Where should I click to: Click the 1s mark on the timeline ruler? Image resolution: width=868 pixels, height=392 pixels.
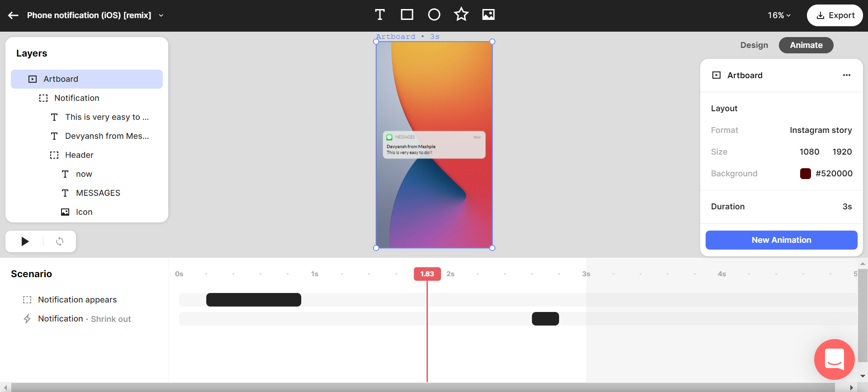(x=315, y=274)
